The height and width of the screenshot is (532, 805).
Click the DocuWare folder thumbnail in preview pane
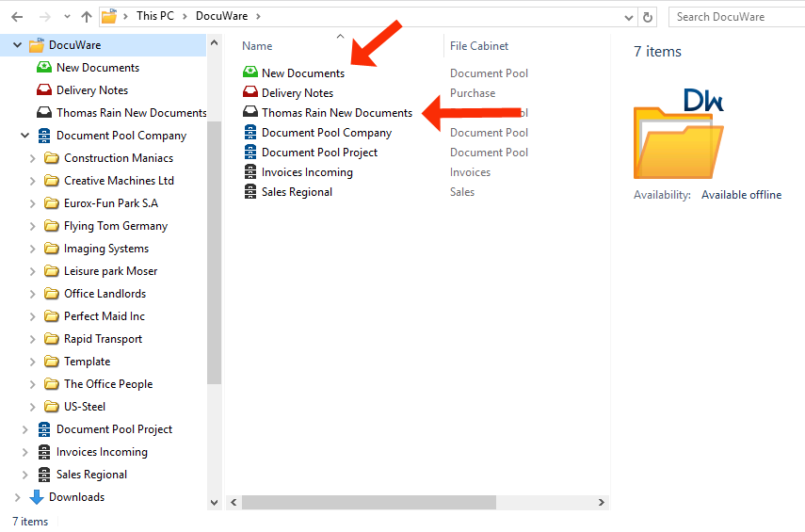tap(679, 134)
